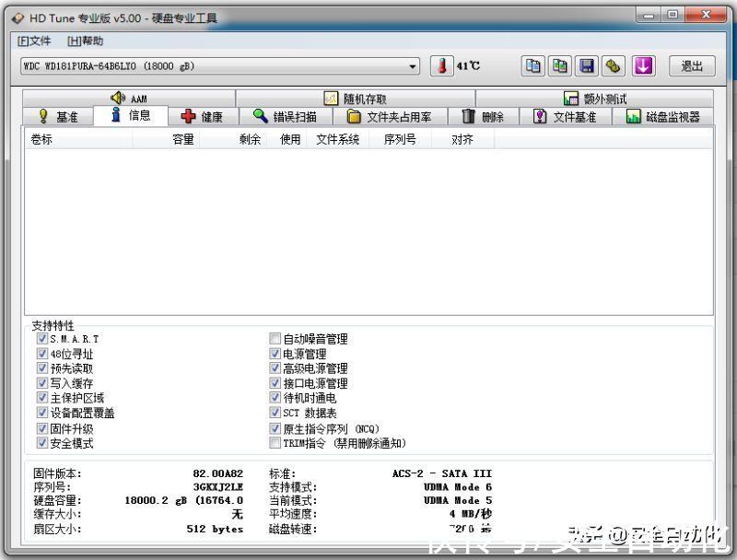Click the 序列号 column header
This screenshot has width=737, height=560.
pyautogui.click(x=401, y=139)
